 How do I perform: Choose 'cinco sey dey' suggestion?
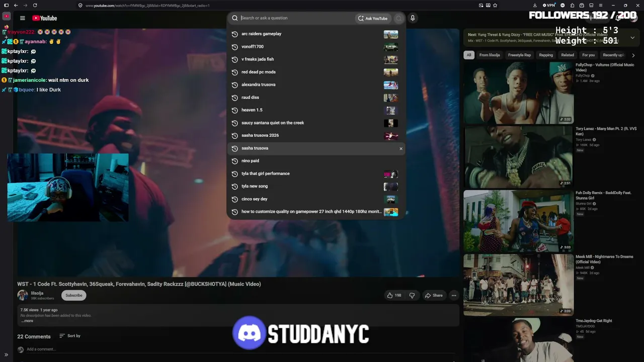(316, 199)
